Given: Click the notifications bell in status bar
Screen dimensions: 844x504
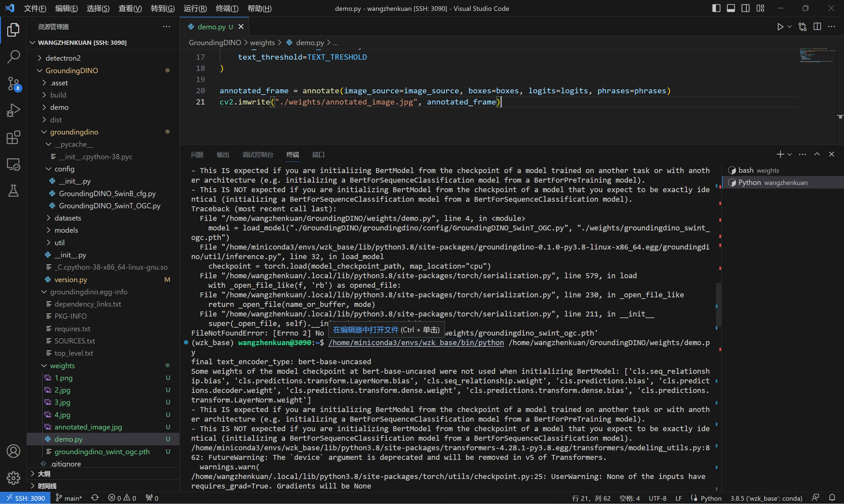Looking at the screenshot, I should (x=832, y=498).
